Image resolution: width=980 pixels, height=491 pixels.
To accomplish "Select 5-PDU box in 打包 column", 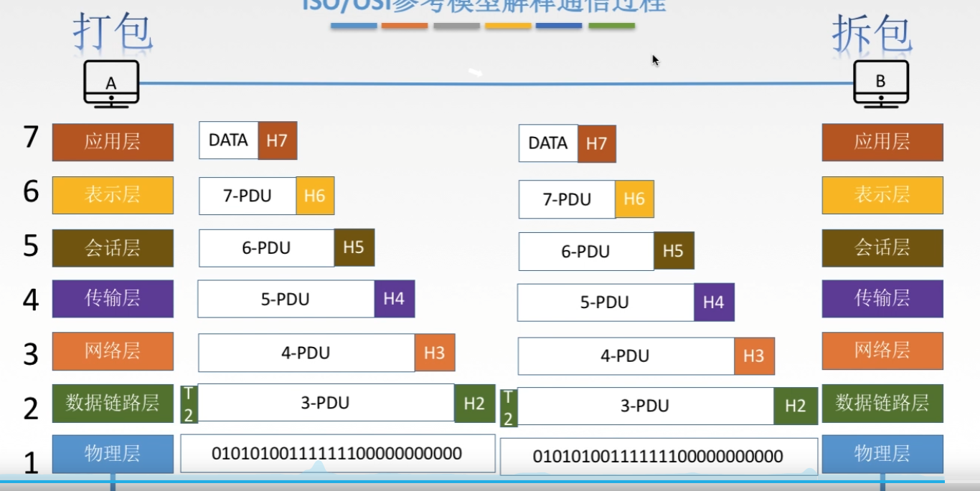I will (x=286, y=299).
